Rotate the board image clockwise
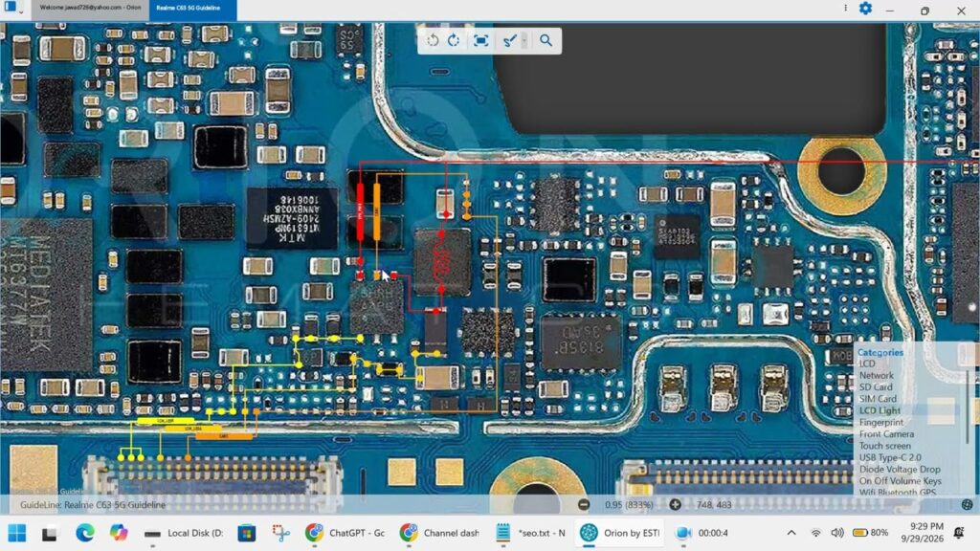The width and height of the screenshot is (980, 551). [x=455, y=40]
